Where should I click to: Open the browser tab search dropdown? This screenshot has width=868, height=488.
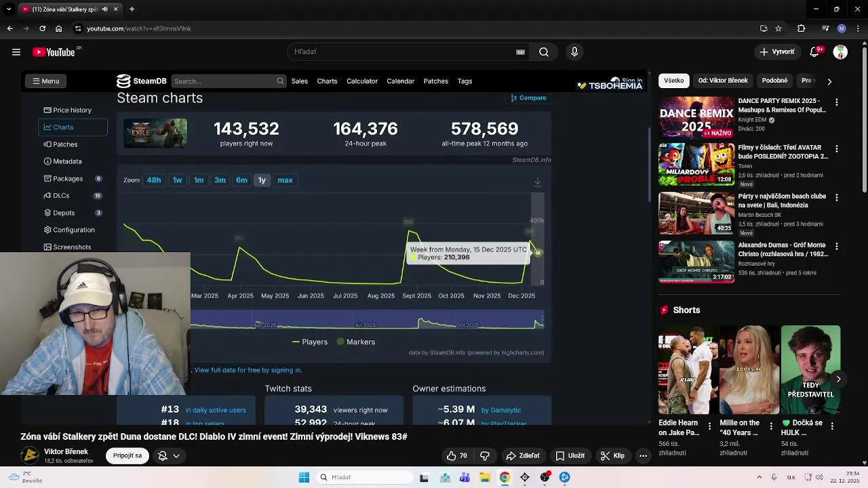click(9, 9)
